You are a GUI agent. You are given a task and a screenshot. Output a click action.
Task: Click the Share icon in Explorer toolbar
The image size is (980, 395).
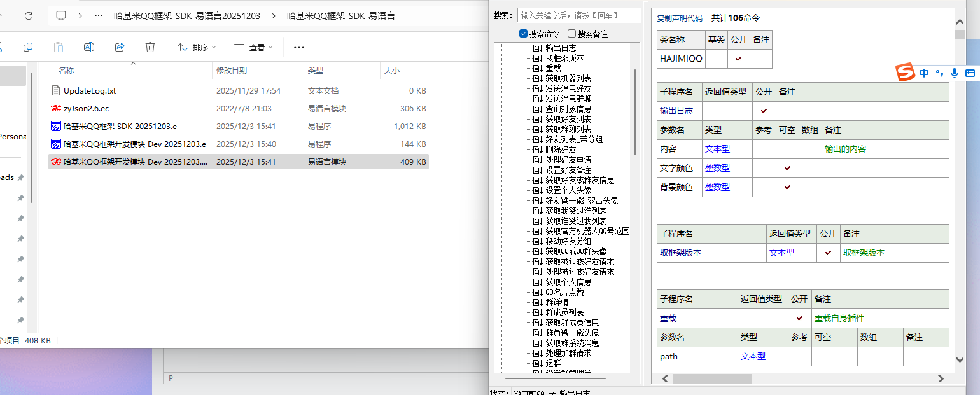120,47
